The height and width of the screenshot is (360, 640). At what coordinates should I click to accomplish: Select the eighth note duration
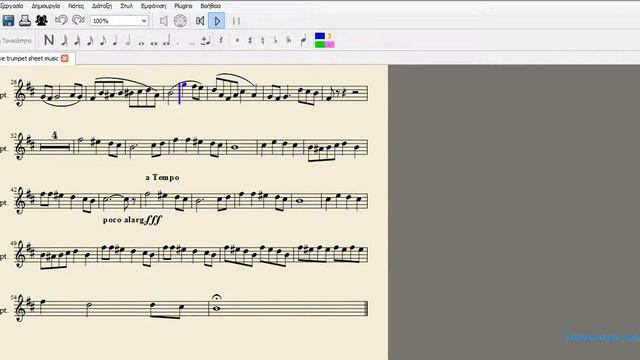pos(103,40)
